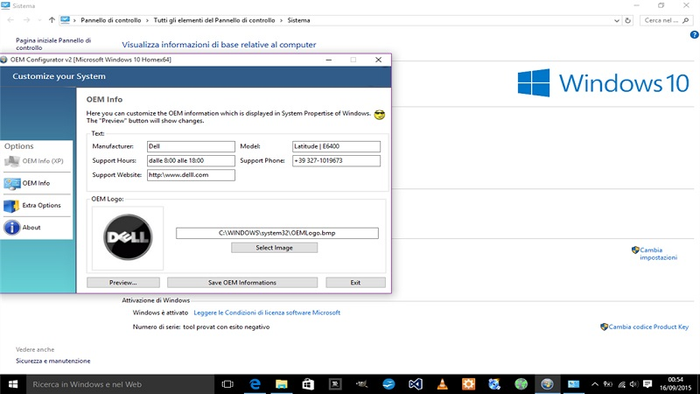Open File Explorer from taskbar

click(x=281, y=384)
